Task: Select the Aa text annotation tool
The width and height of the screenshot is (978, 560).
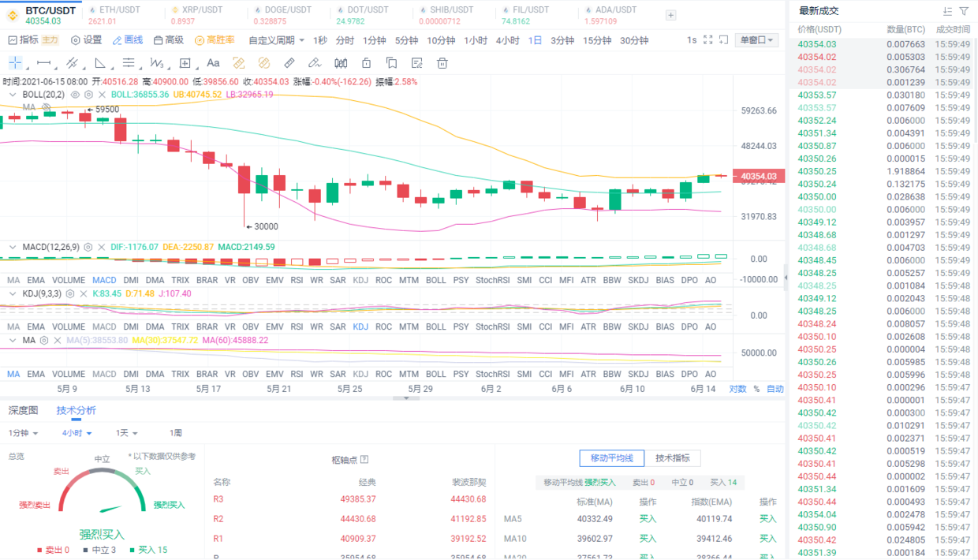Action: tap(213, 63)
